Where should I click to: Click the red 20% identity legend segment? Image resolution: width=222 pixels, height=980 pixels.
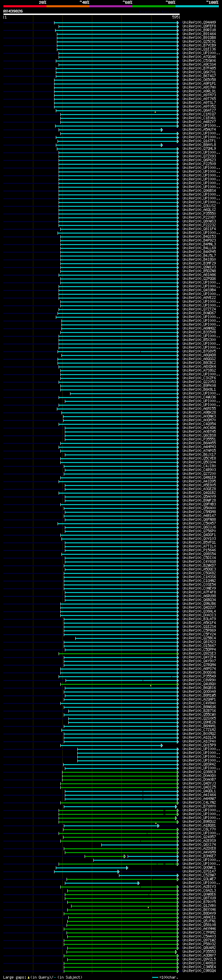point(25,6)
